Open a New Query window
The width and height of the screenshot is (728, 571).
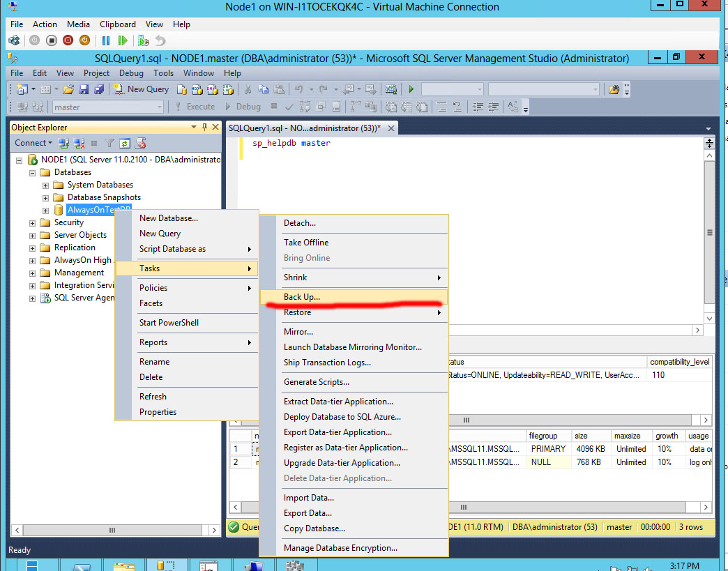coord(141,89)
